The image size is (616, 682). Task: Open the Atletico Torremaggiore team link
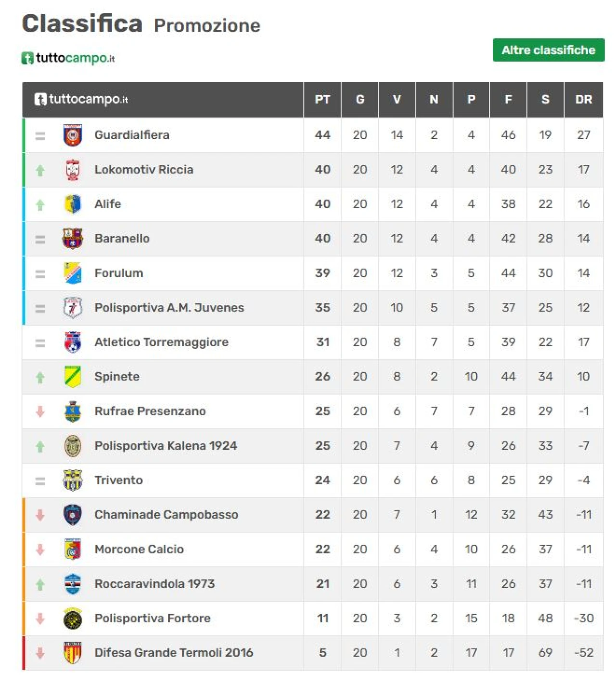pyautogui.click(x=161, y=342)
